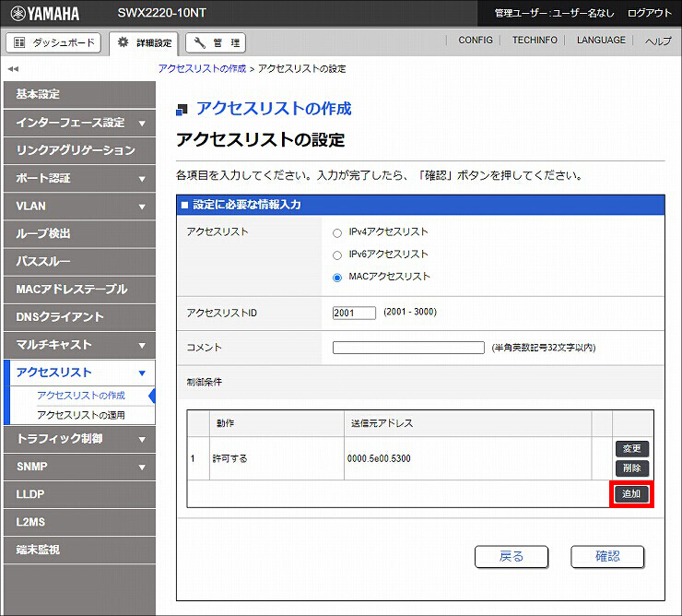
Task: Click the アクセスリストの作成 page heading
Action: tap(274, 109)
